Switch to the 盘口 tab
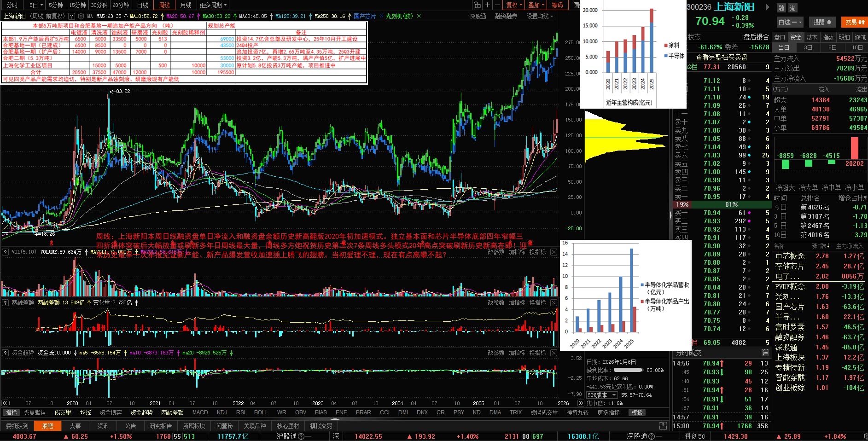This screenshot has height=441, width=868. [780, 37]
